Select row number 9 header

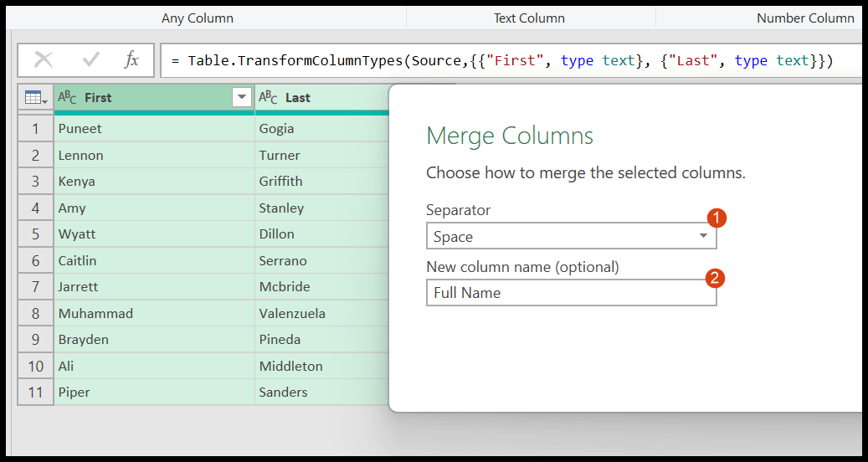[35, 339]
